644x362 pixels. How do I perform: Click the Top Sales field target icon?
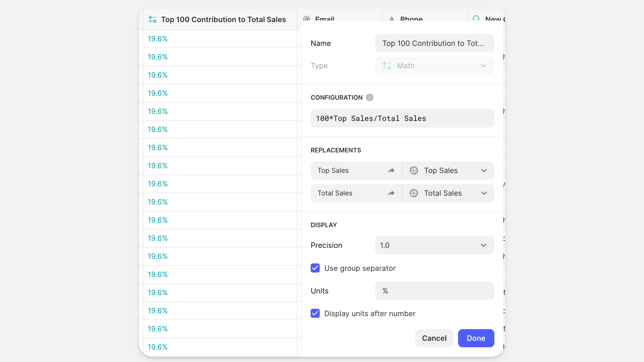(x=414, y=171)
